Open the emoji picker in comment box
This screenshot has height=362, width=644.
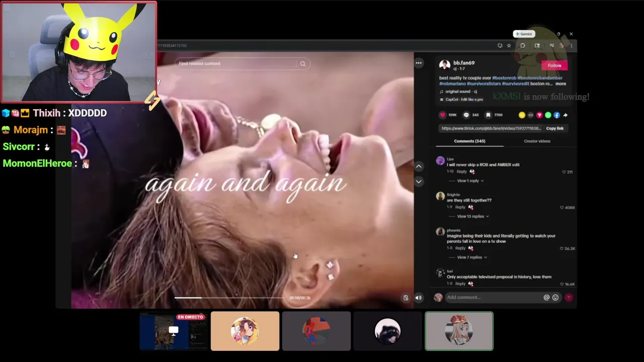coord(555,297)
